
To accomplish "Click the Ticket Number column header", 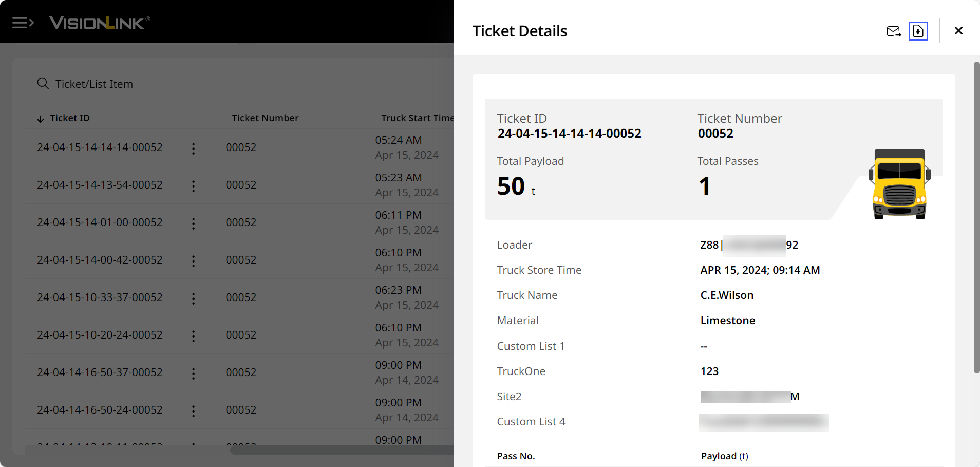I will click(265, 118).
